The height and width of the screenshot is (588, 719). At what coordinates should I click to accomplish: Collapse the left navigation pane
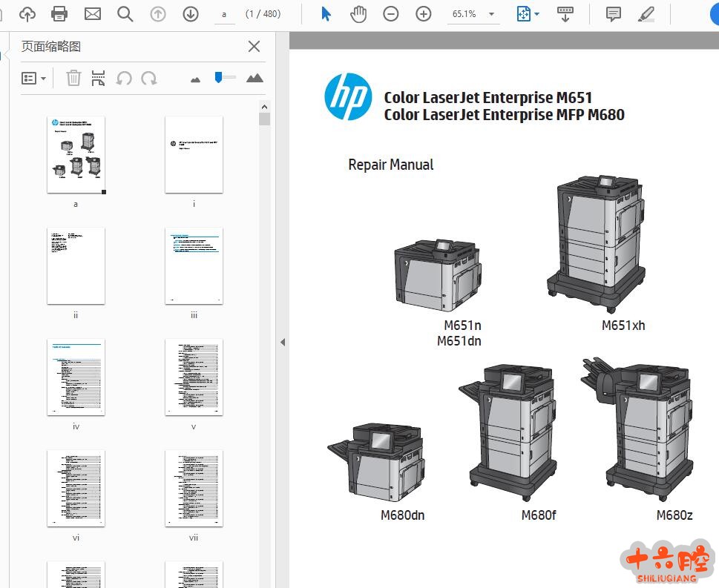(x=283, y=342)
